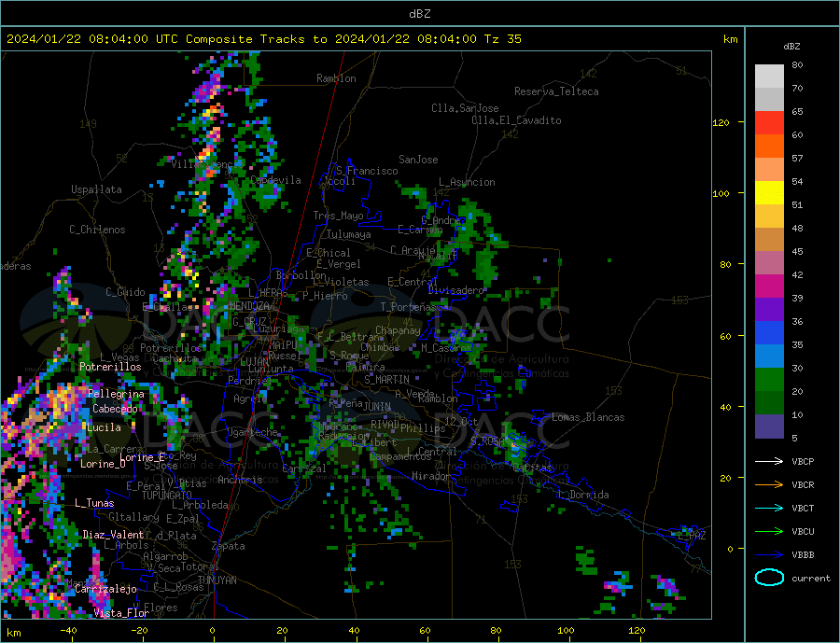This screenshot has width=840, height=643.
Task: Click the blue VBBB arrow icon
Action: tap(769, 554)
